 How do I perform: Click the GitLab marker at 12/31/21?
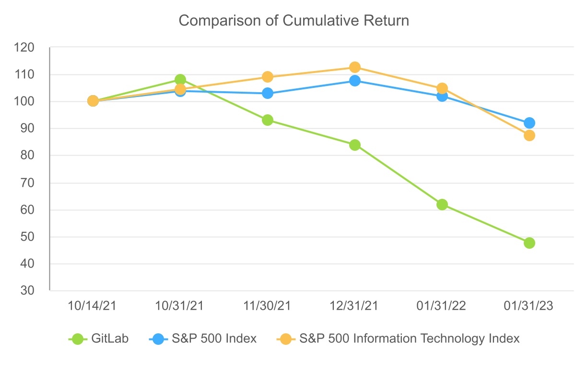(x=355, y=145)
